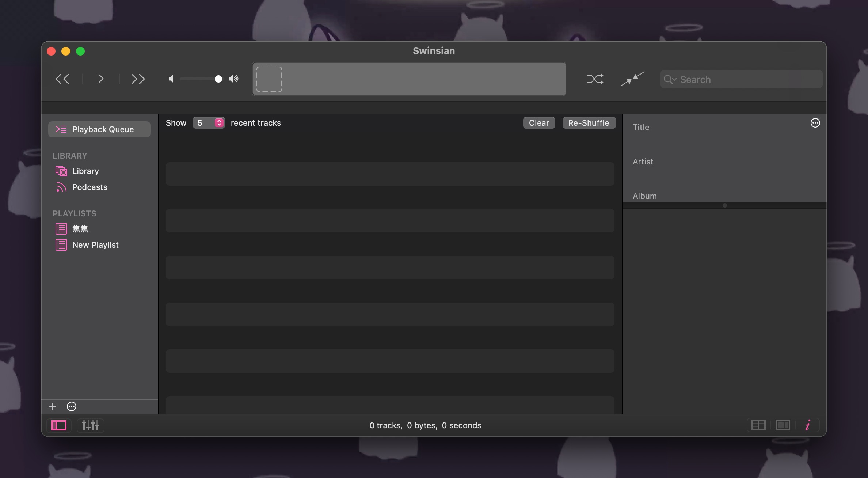Click the mute speaker icon
868x478 pixels.
(x=171, y=79)
